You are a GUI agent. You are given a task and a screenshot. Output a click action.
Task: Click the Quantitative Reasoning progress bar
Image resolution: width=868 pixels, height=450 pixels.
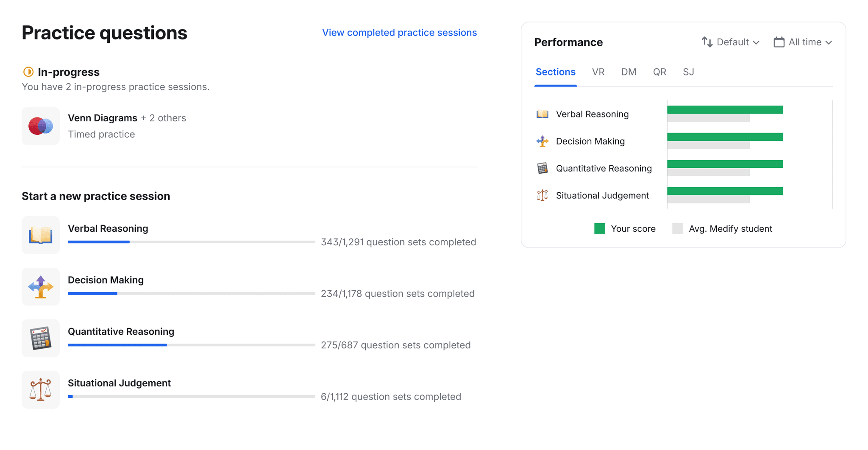pyautogui.click(x=191, y=345)
